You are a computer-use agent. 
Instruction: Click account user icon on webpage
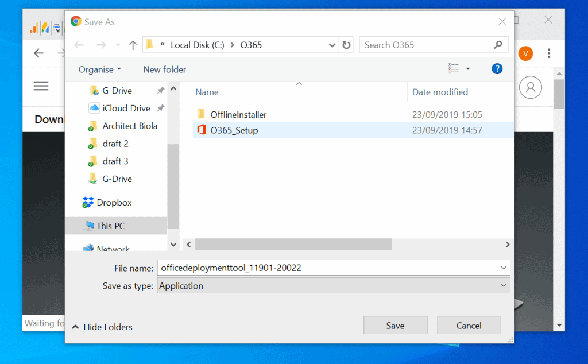coord(530,87)
